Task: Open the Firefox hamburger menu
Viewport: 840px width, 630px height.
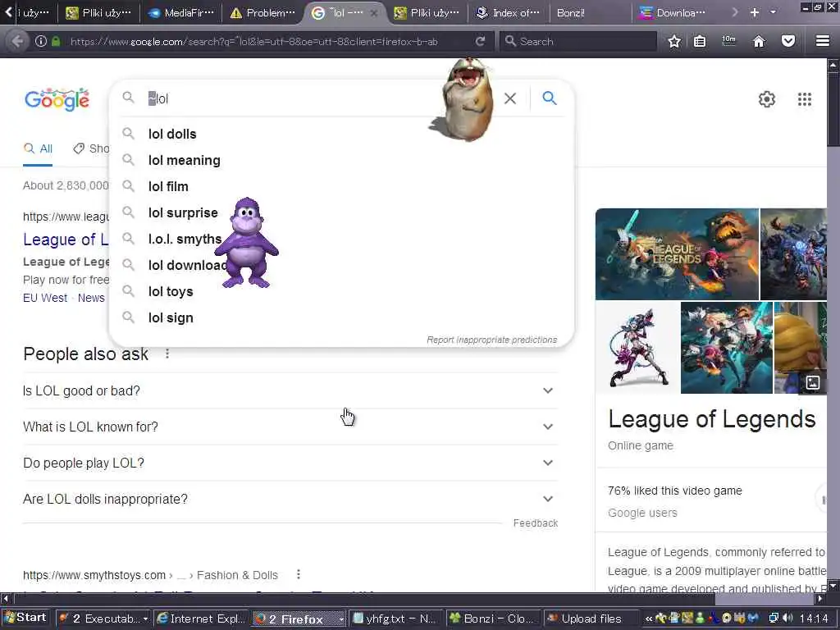Action: 823,41
